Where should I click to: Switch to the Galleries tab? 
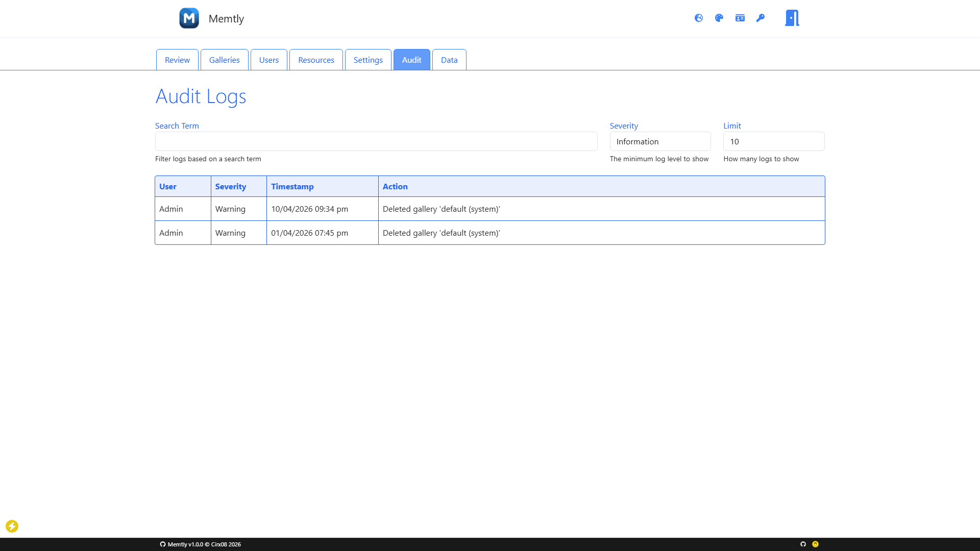(225, 60)
